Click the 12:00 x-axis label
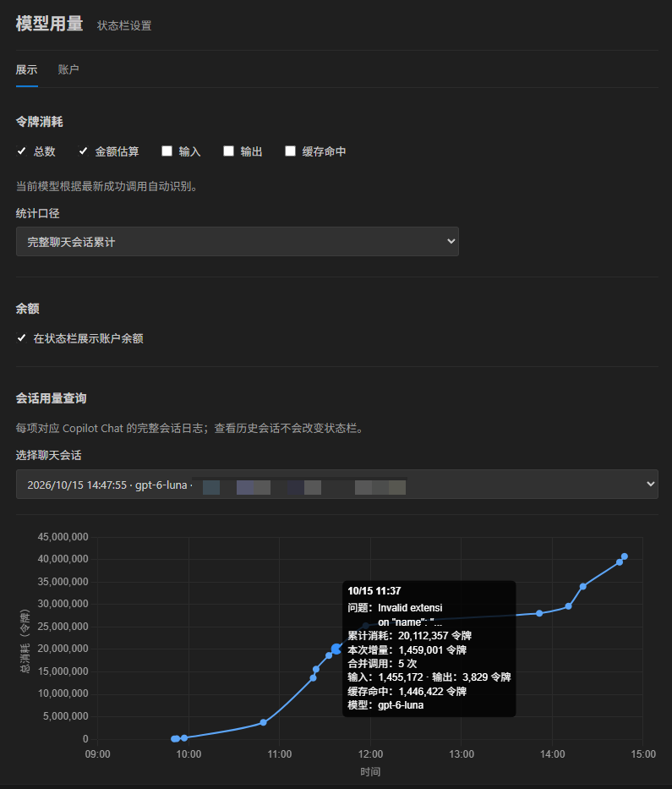The image size is (672, 789). click(x=371, y=754)
